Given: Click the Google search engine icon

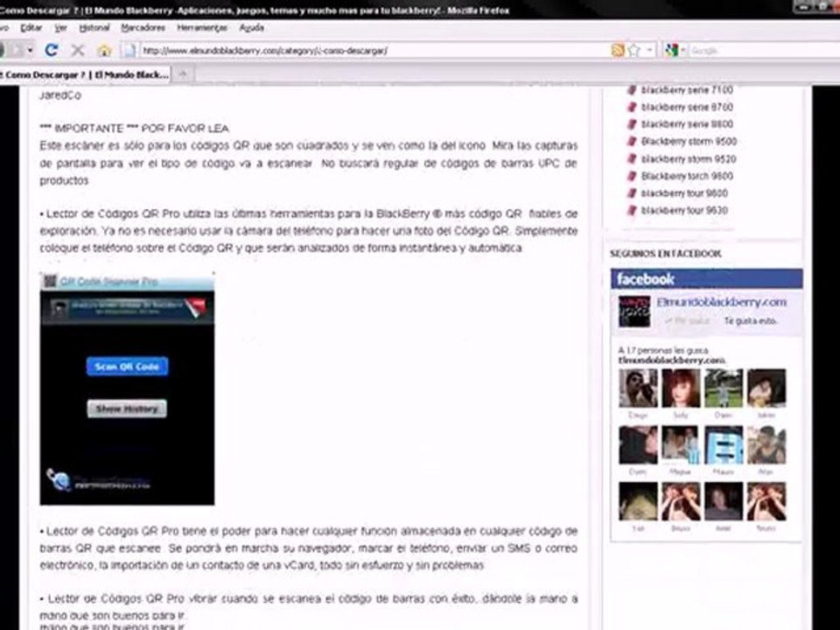Looking at the screenshot, I should coord(671,51).
